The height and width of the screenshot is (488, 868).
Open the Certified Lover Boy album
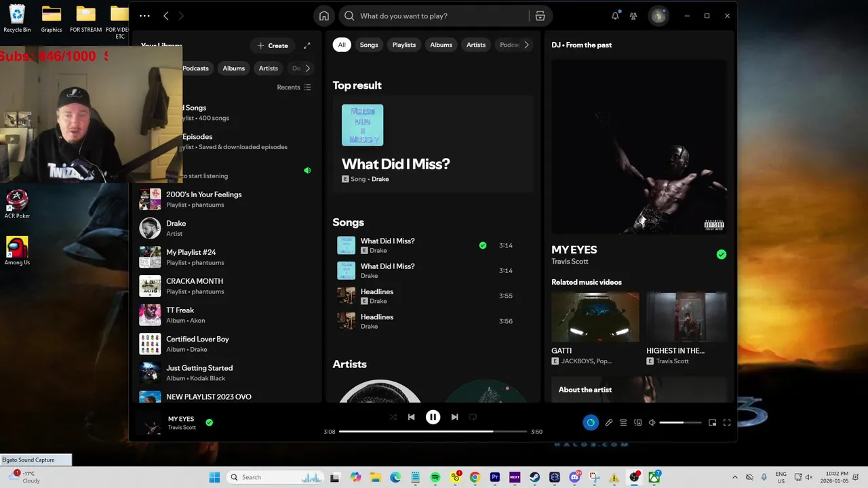227,344
